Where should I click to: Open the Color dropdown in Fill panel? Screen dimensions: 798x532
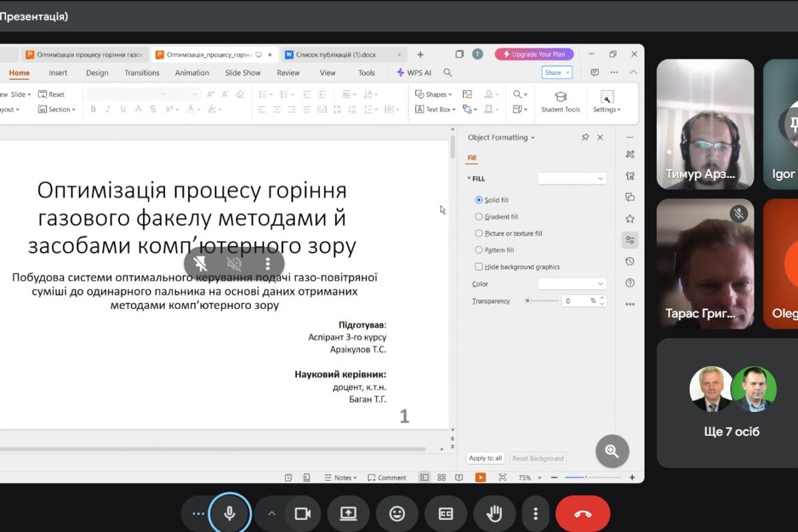coord(572,284)
